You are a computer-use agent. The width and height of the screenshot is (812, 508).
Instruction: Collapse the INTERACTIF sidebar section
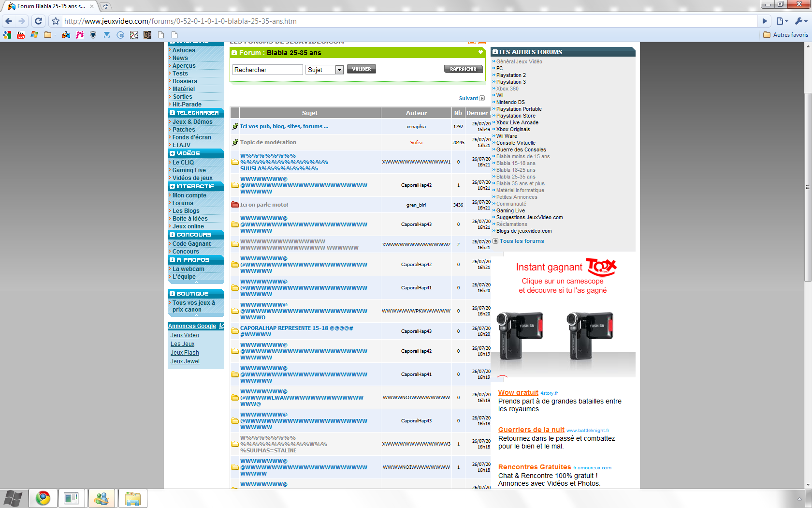tap(172, 186)
